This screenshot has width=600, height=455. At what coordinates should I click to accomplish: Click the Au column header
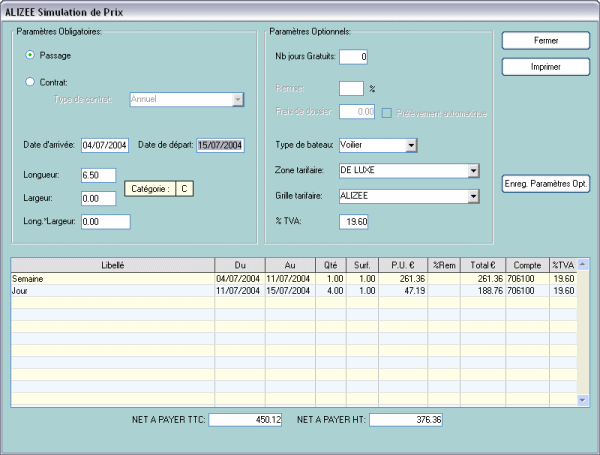(290, 265)
